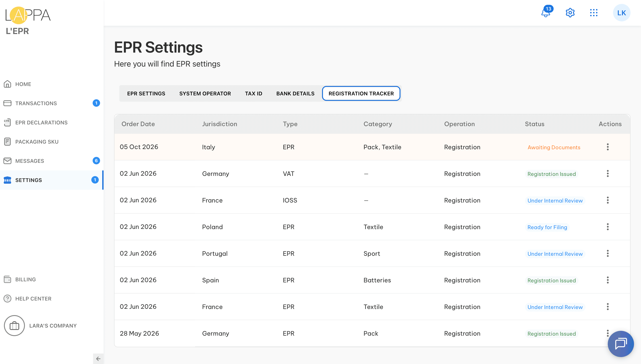Click the Pack, Textile category cell

pos(382,147)
